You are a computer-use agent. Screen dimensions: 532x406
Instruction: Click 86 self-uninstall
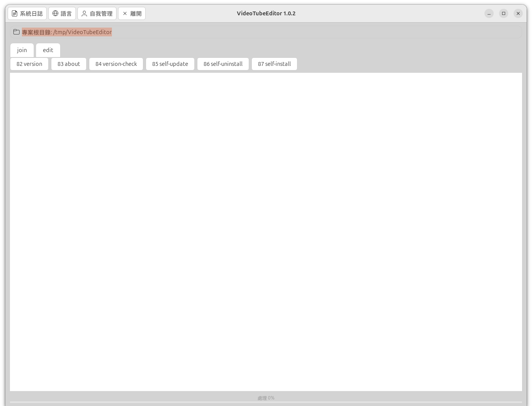(x=223, y=64)
